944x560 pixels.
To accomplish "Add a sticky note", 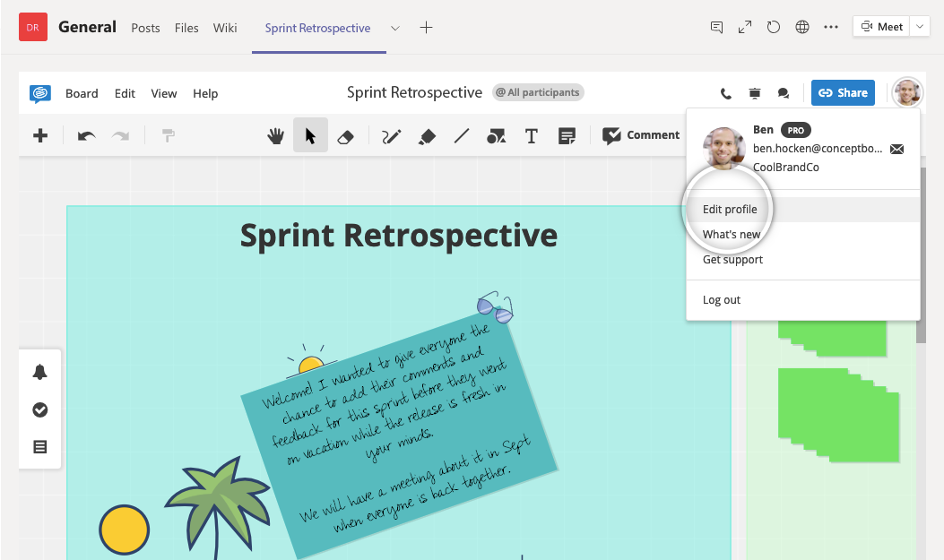I will [567, 136].
